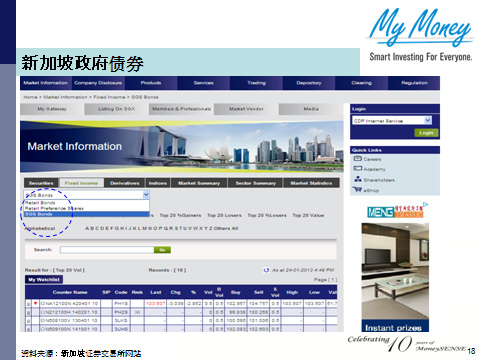Click the MENG banner advertisement
480x360 pixels.
pos(395,212)
